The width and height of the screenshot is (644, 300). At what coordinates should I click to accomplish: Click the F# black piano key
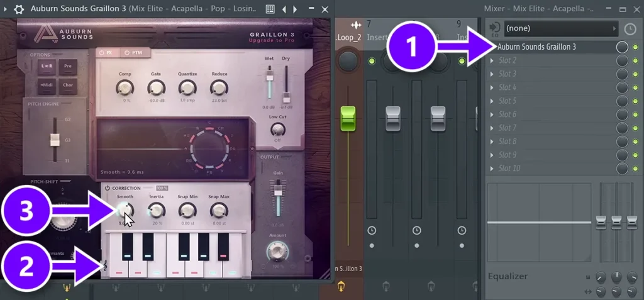pos(184,247)
